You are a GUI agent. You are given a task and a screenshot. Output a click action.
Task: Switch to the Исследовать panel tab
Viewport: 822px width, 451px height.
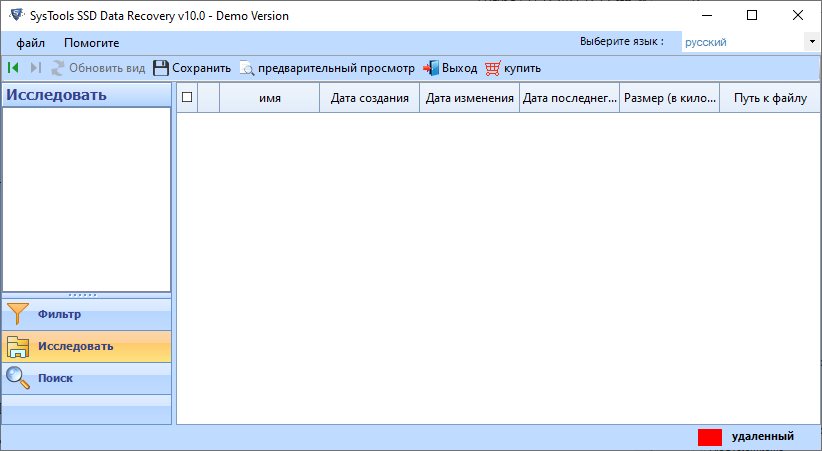(86, 347)
